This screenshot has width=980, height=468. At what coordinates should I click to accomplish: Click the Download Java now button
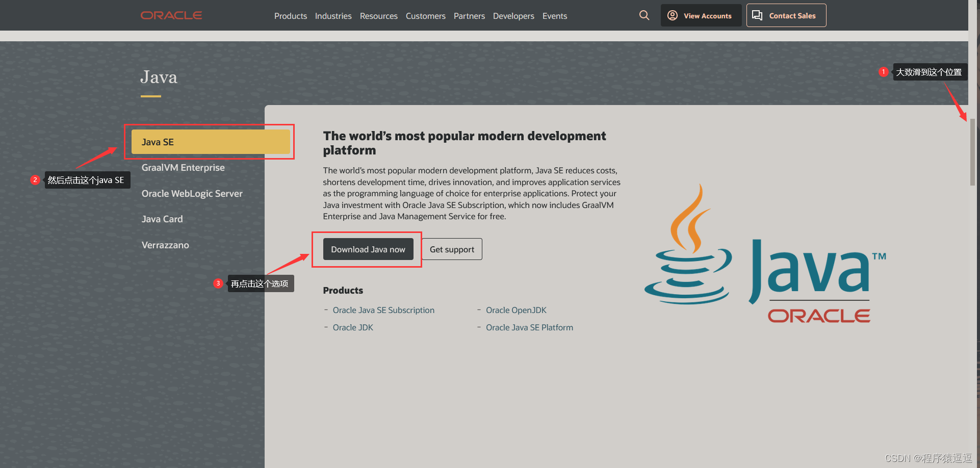pos(368,249)
